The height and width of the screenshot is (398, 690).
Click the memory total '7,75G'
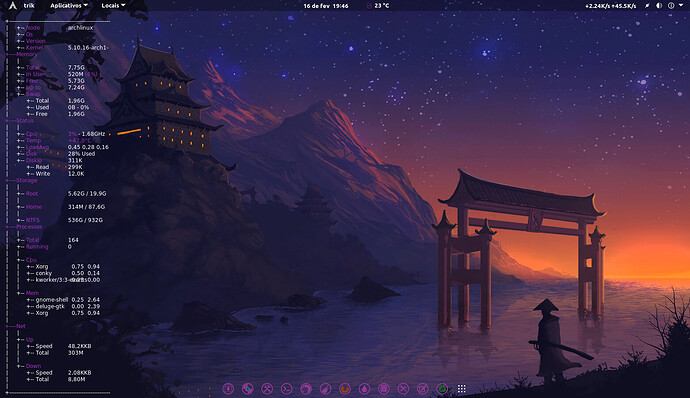pos(76,67)
